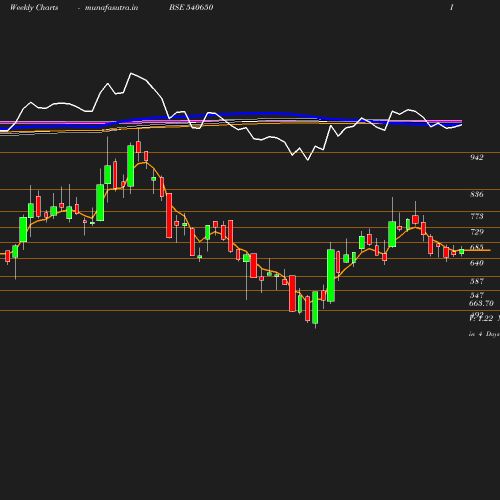Click the 'munafasutra.in' site label
This screenshot has width=500, height=500.
(111, 8)
